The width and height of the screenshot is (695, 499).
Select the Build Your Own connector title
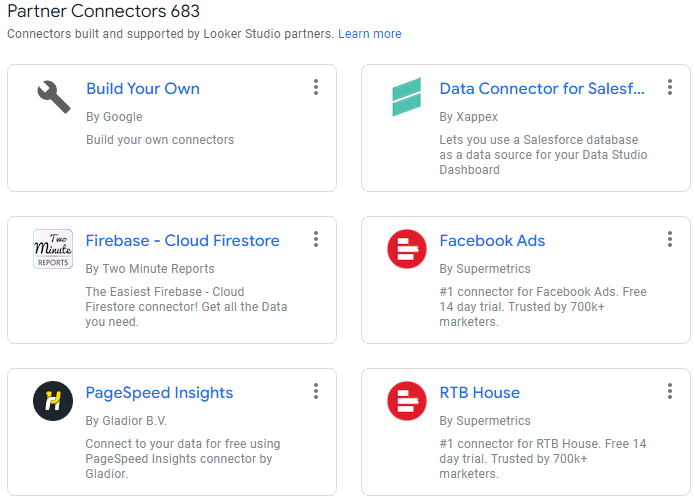coord(143,89)
